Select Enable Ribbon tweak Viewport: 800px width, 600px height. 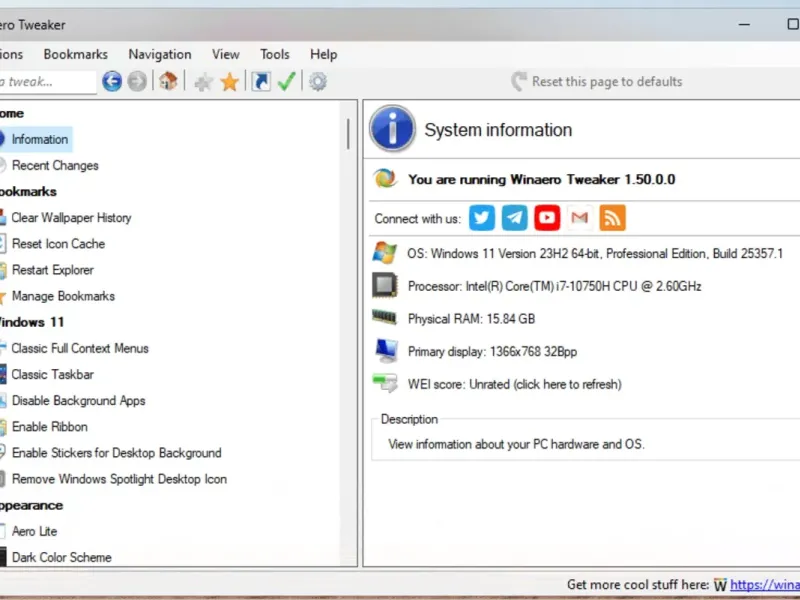point(49,427)
